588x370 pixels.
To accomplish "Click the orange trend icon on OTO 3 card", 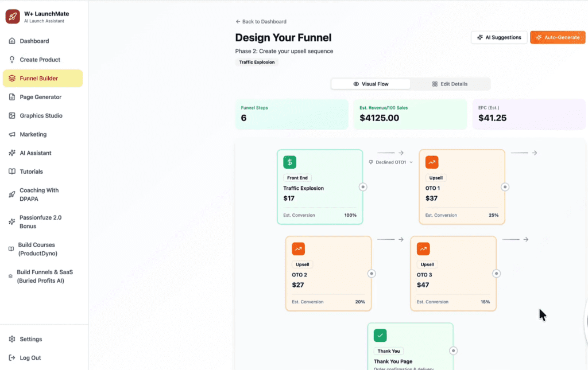I will 423,249.
